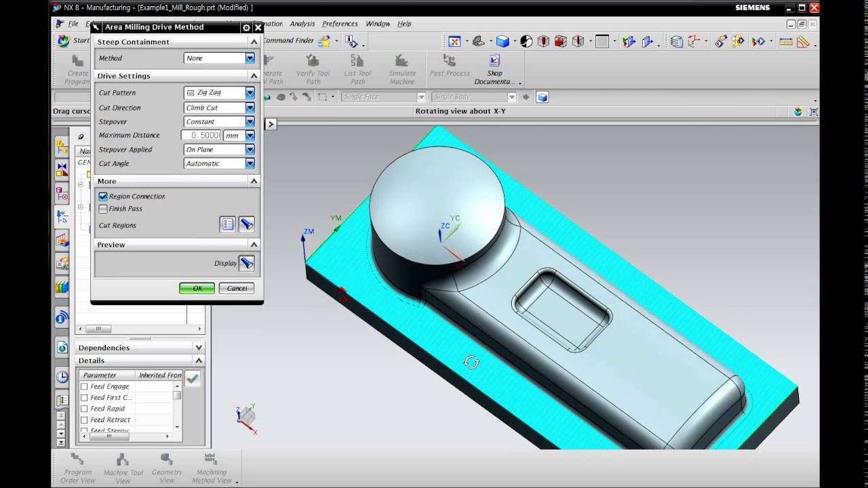Click the Command Finder button
Viewport: 868px width, 488px height.
298,41
